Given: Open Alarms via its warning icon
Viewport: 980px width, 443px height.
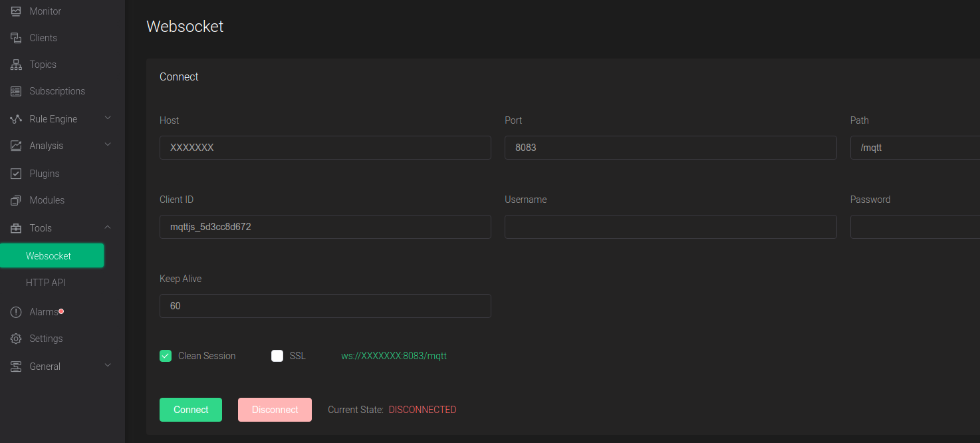Looking at the screenshot, I should pyautogui.click(x=16, y=311).
